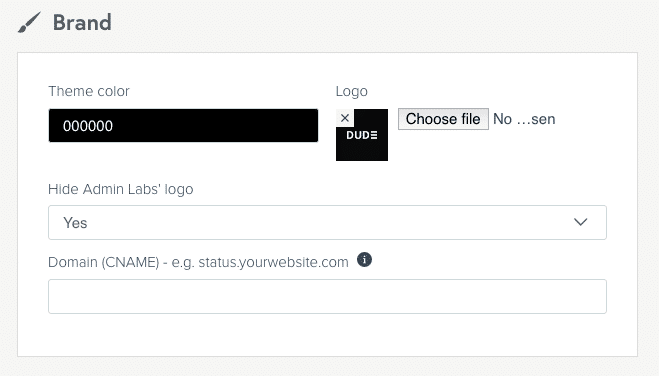Screen dimensions: 659x376
Task: Select the 'Yes' value in dropdown
Action: 75,223
